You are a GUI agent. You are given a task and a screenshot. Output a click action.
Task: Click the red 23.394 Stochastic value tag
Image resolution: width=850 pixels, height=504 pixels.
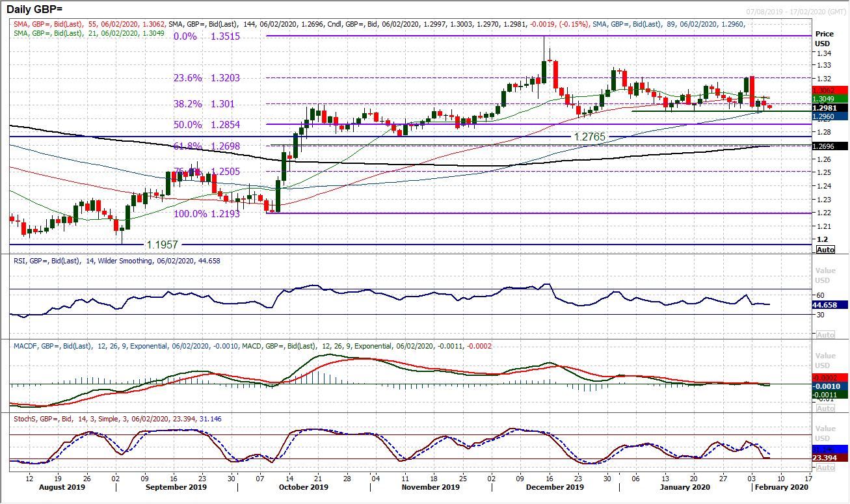(x=830, y=458)
